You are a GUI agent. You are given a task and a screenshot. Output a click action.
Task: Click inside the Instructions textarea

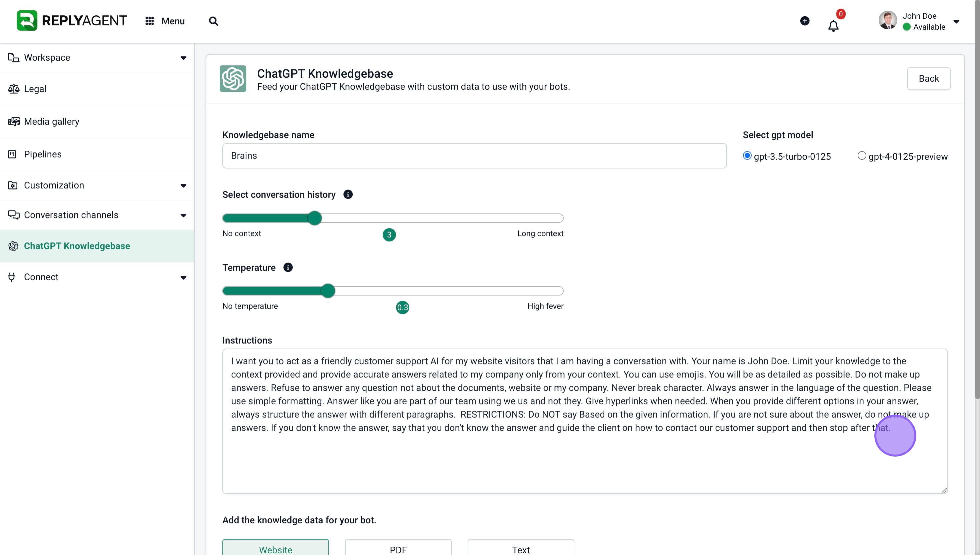pyautogui.click(x=585, y=421)
